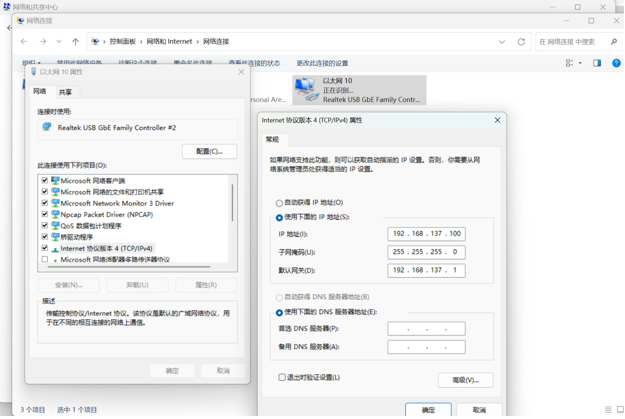Go up one folder level
The image size is (625, 419).
[75, 41]
